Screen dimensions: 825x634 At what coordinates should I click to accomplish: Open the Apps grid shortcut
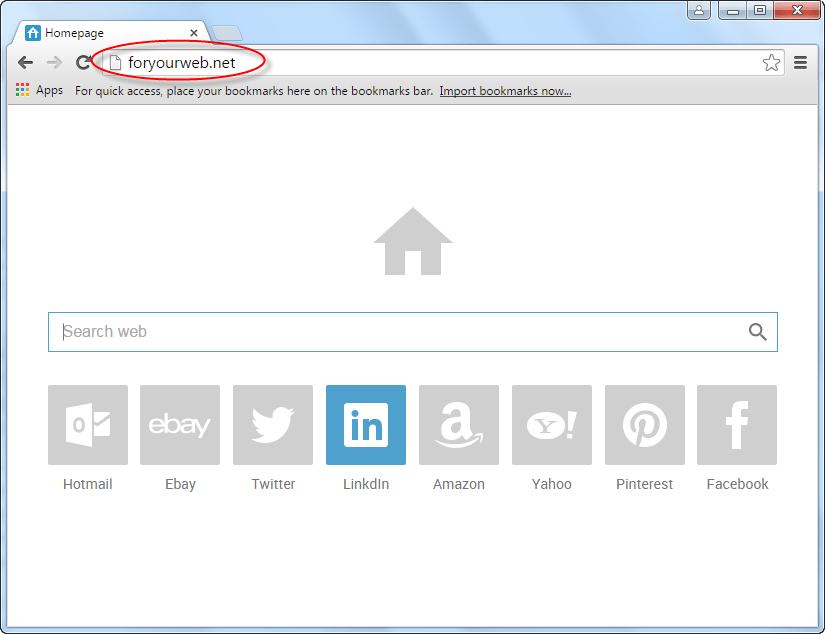[x=39, y=90]
